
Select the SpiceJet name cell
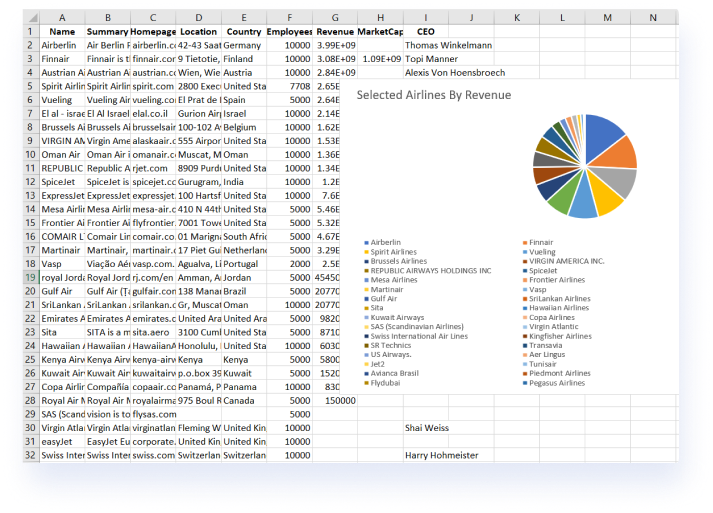(x=62, y=181)
